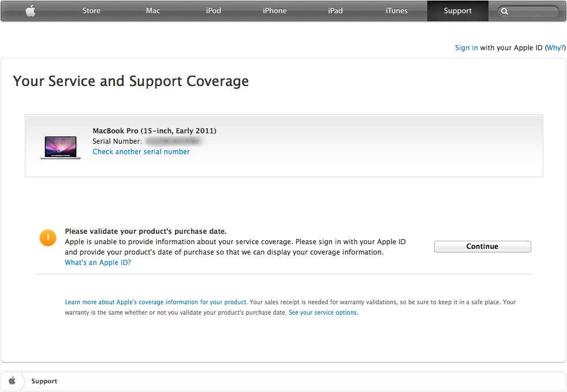
Task: Click the search magnifier icon
Action: click(505, 11)
